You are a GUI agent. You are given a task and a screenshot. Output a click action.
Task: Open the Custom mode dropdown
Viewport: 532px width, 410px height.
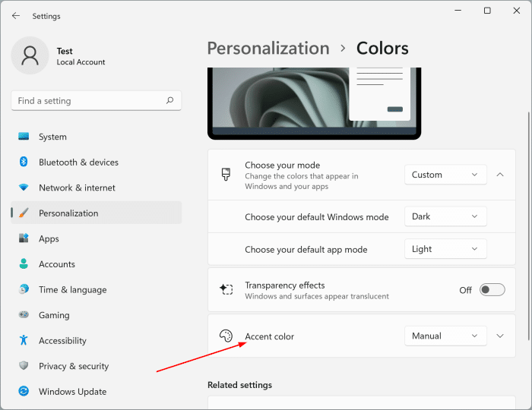point(445,175)
